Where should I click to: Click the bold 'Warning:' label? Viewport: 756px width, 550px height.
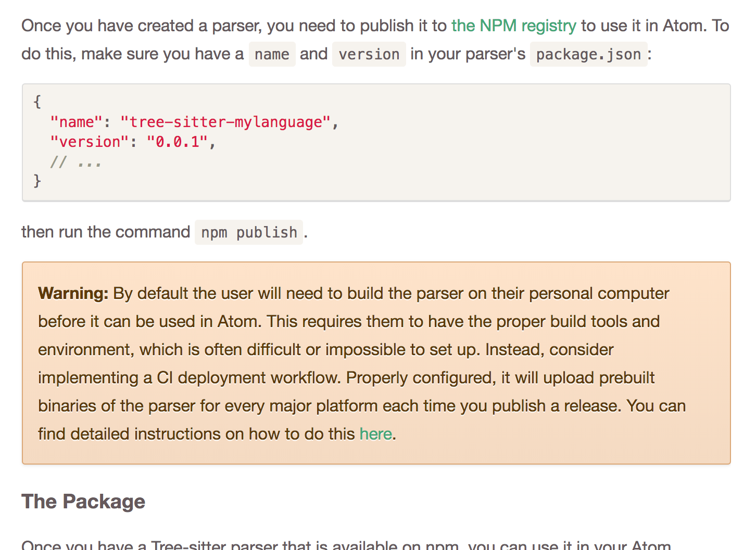(x=73, y=293)
